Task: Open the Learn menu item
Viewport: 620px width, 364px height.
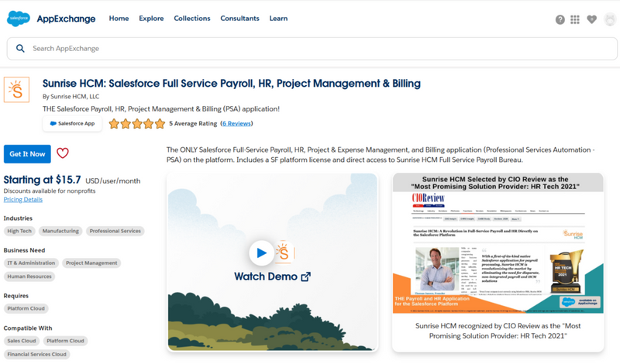Action: tap(278, 18)
